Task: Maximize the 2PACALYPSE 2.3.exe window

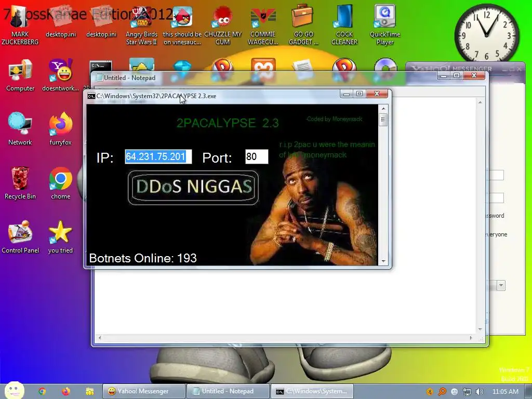Action: 360,94
